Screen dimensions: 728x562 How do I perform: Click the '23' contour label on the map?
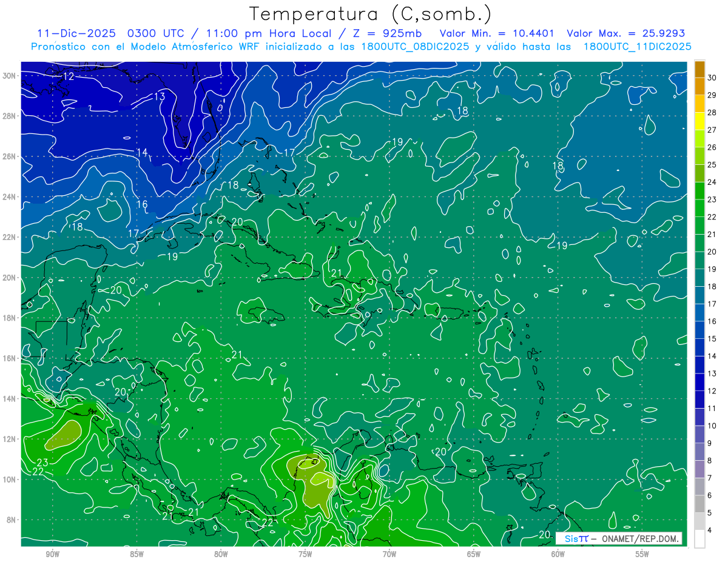pos(42,463)
